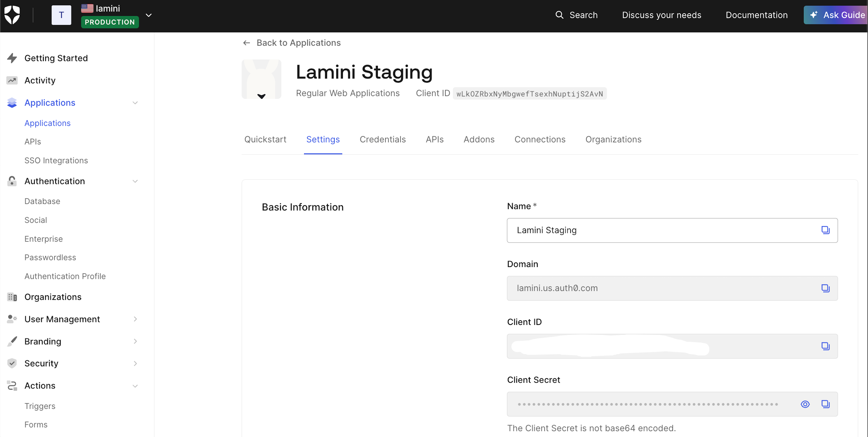Image resolution: width=868 pixels, height=437 pixels.
Task: Click the Branding brush icon
Action: tap(12, 341)
